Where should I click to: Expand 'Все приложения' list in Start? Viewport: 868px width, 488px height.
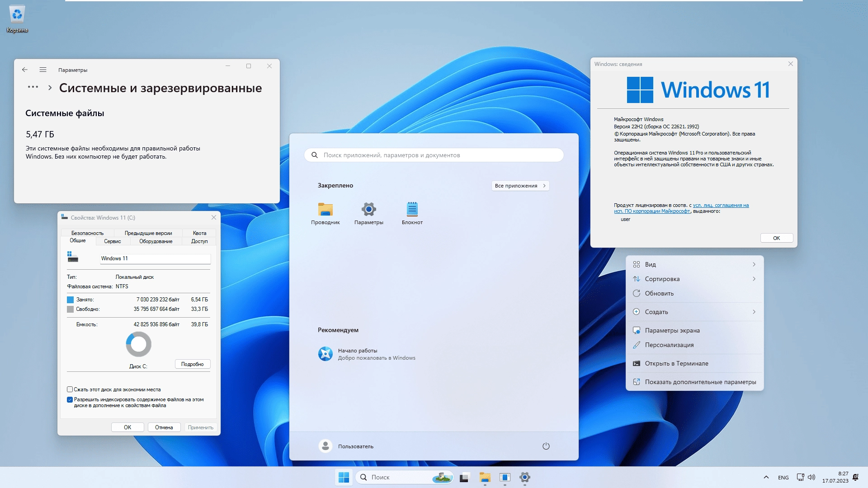click(x=520, y=186)
